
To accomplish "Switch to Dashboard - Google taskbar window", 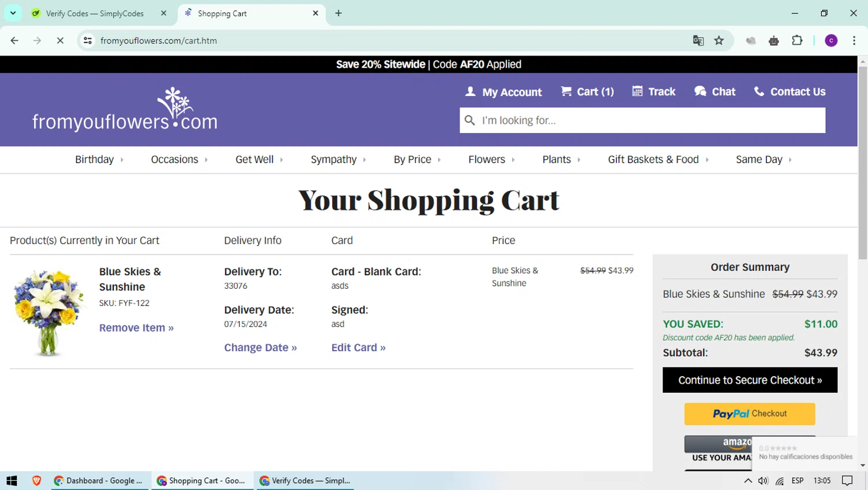I will click(98, 481).
